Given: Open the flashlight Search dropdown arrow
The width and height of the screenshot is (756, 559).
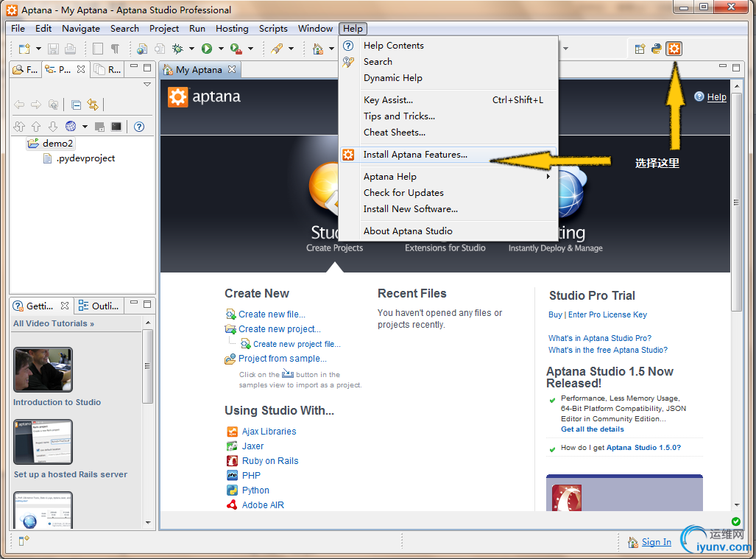Looking at the screenshot, I should [291, 49].
